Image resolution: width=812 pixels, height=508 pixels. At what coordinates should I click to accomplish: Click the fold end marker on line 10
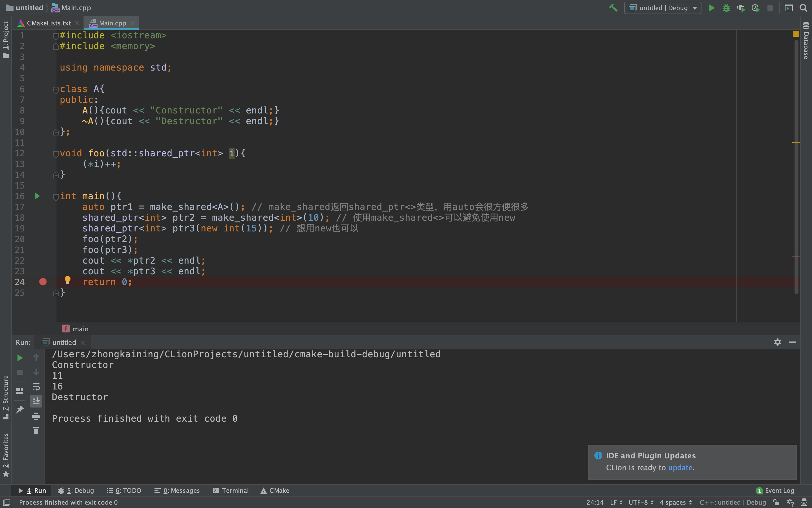point(56,132)
